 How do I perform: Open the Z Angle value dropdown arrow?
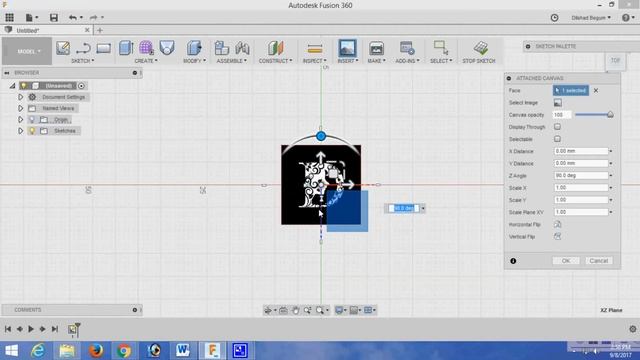(611, 176)
